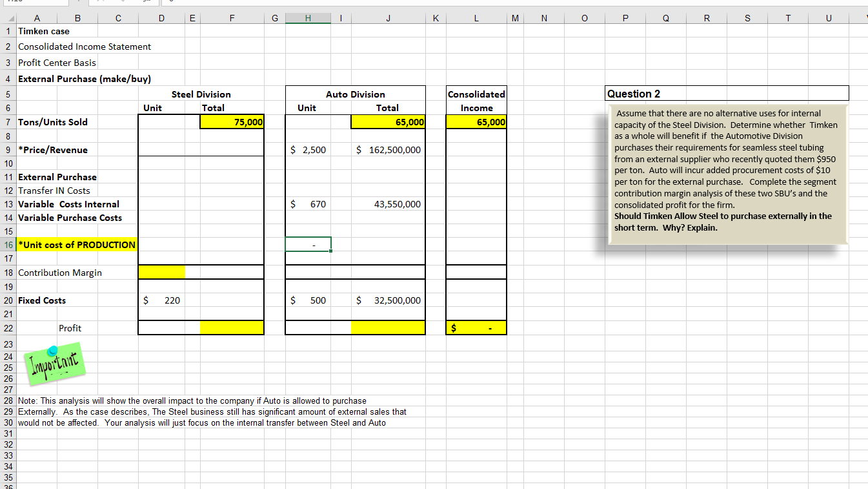Image resolution: width=868 pixels, height=489 pixels.
Task: Click the *Unit cost of PRODUCTION label
Action: point(77,245)
